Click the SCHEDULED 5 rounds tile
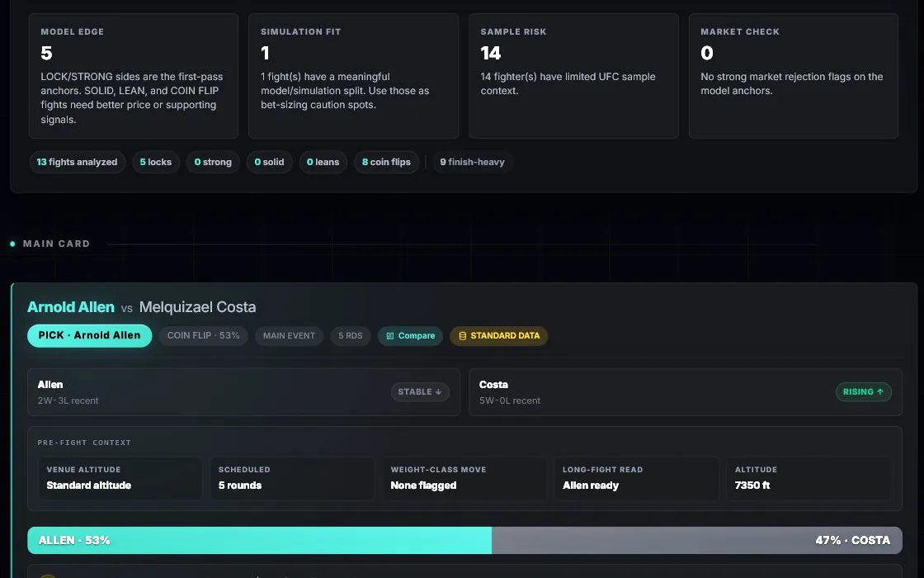The width and height of the screenshot is (924, 578). [x=292, y=478]
